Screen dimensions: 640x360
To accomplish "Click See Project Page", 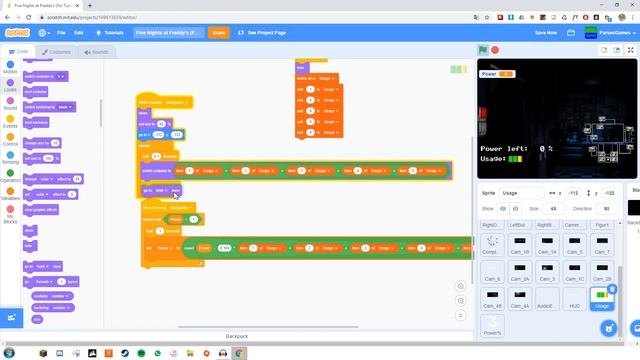I will click(x=262, y=33).
